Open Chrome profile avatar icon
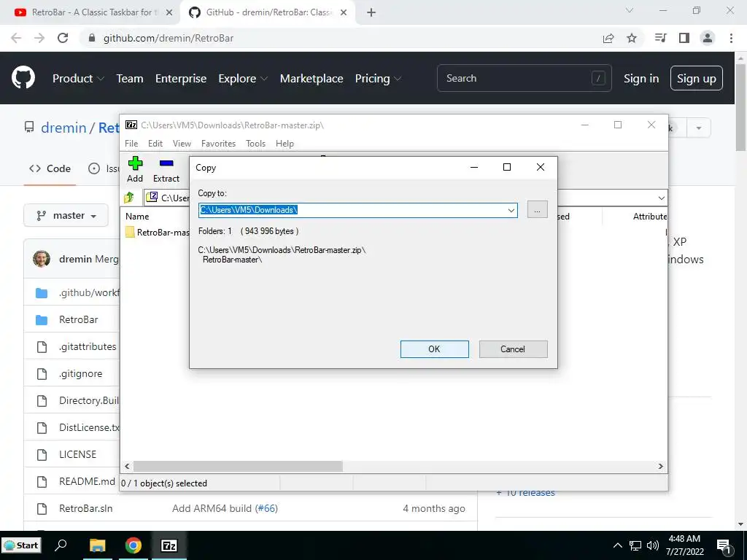The width and height of the screenshot is (747, 560). tap(708, 38)
